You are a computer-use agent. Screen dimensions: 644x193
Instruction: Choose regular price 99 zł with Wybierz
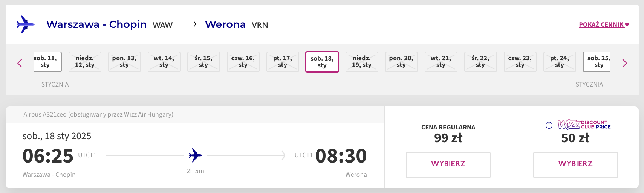(448, 164)
